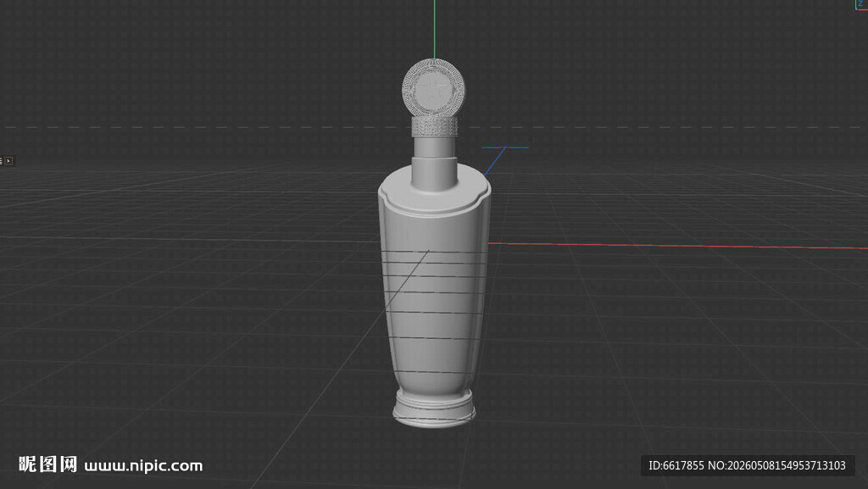868x489 pixels.
Task: Select the round ornate bottle stopper
Action: point(434,90)
